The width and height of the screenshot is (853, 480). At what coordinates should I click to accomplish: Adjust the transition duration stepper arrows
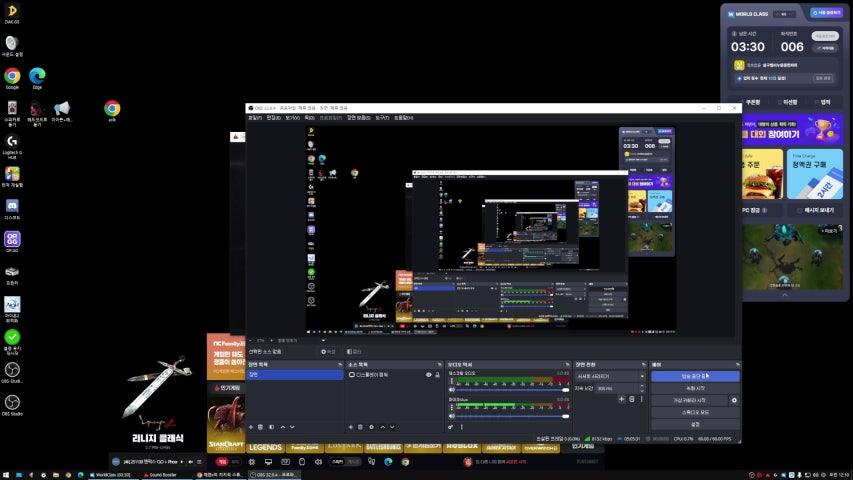click(642, 388)
